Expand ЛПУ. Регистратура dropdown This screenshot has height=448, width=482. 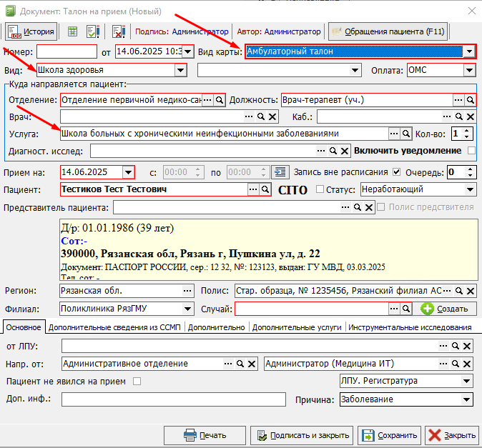point(467,381)
